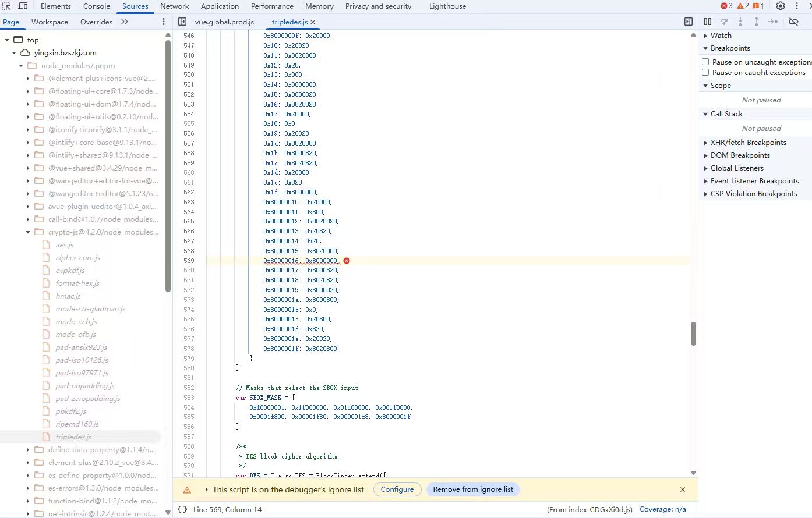Enable Pause on uncaught exceptions
This screenshot has width=812, height=518.
point(705,62)
